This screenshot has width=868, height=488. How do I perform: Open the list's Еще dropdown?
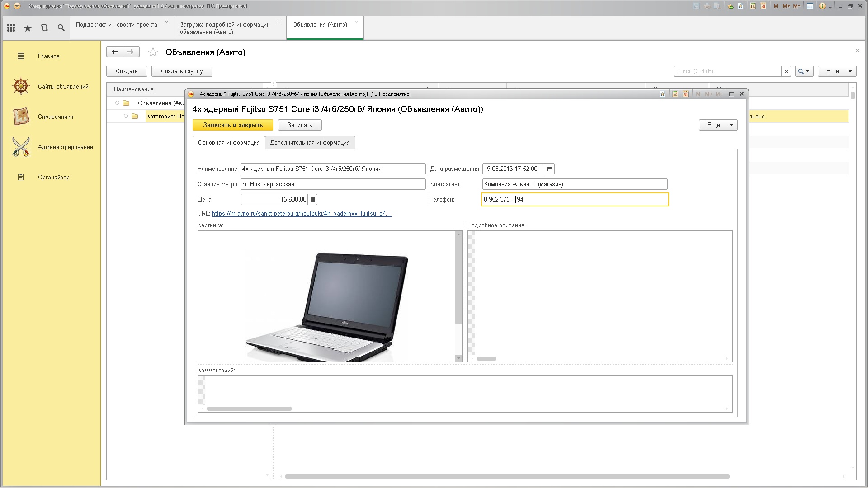[x=837, y=71]
